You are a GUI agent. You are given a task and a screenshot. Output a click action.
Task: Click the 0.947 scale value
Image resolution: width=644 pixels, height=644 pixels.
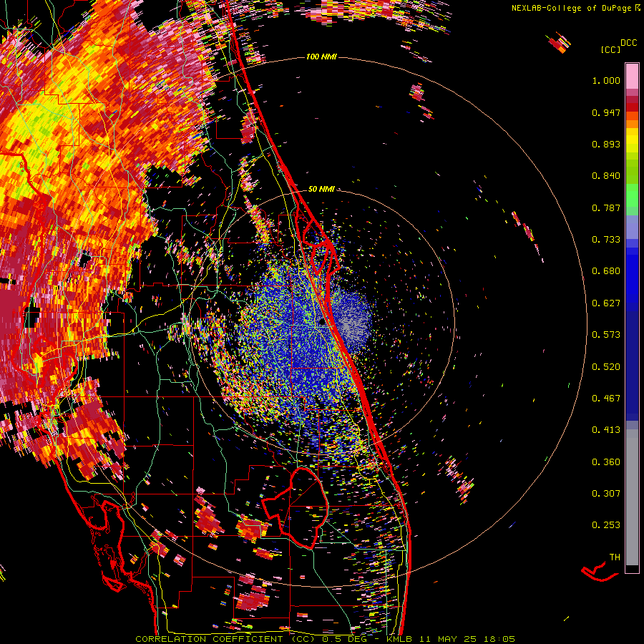(x=606, y=112)
